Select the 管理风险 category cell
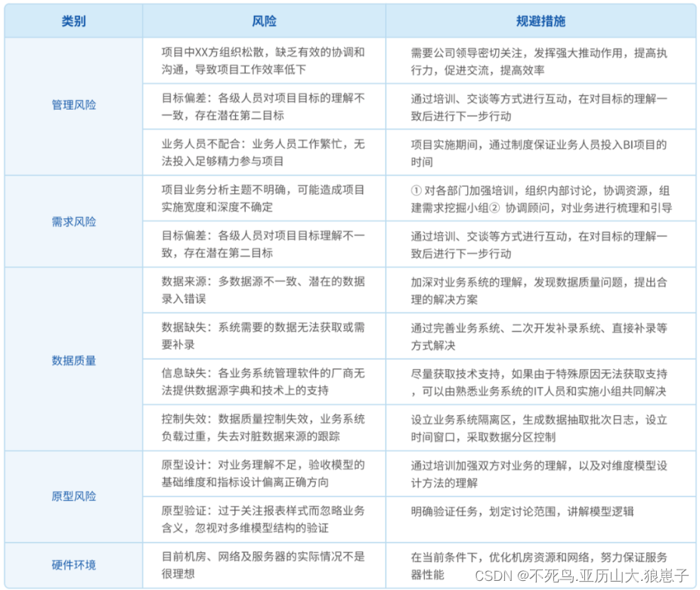This screenshot has width=700, height=590. pos(73,107)
